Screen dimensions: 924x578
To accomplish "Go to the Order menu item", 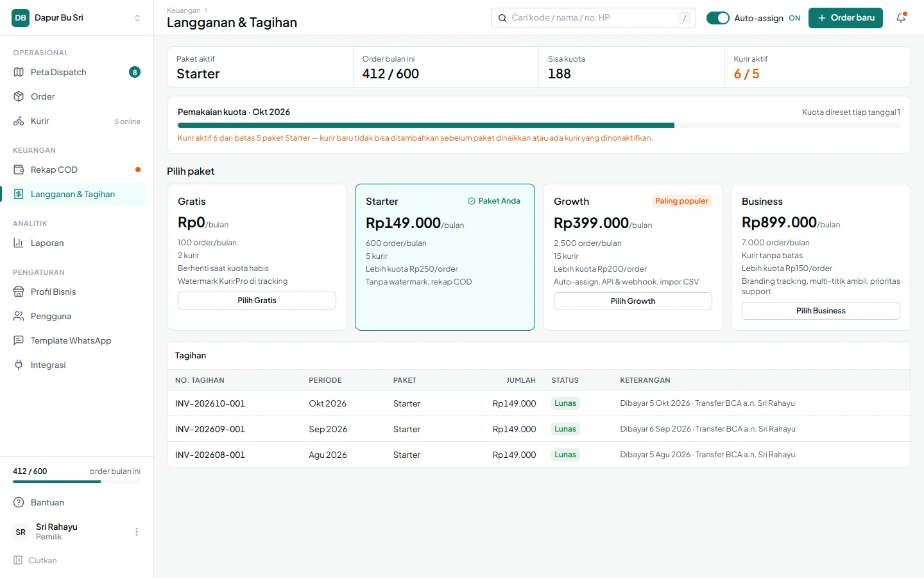I will (x=77, y=96).
